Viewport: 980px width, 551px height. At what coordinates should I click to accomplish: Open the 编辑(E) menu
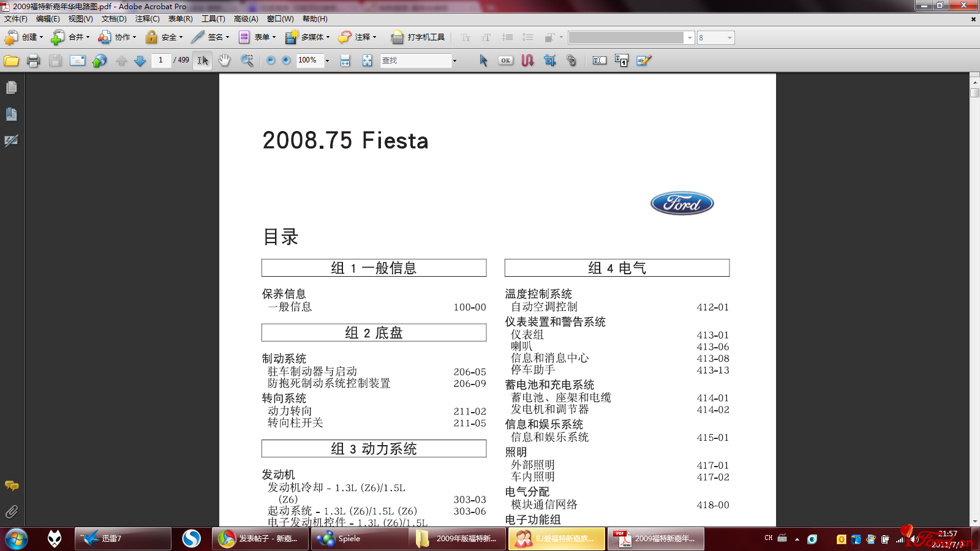coord(48,19)
